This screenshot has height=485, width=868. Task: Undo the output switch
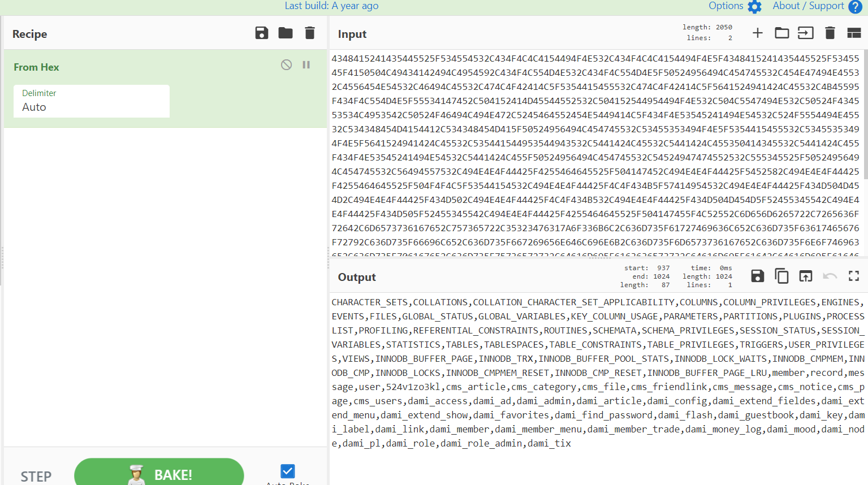[830, 276]
